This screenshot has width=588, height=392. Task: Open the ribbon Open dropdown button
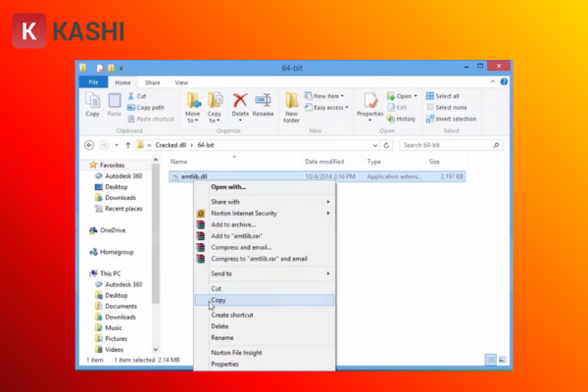(402, 96)
